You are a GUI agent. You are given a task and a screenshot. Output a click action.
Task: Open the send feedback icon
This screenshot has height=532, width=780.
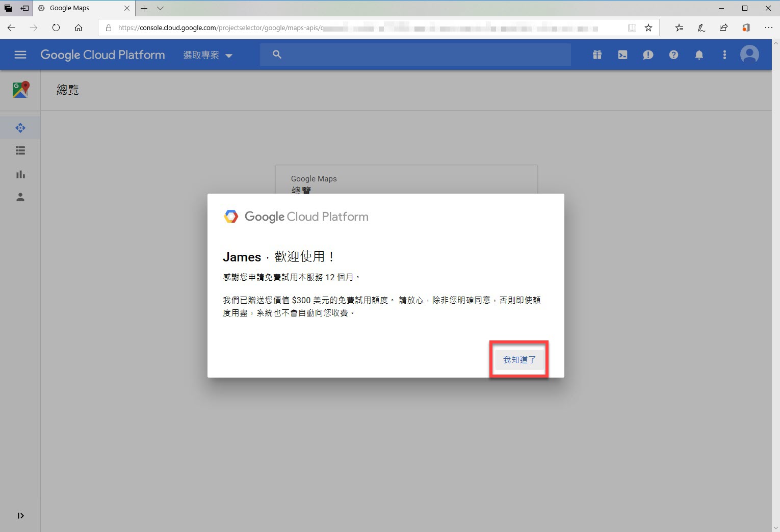click(x=648, y=55)
